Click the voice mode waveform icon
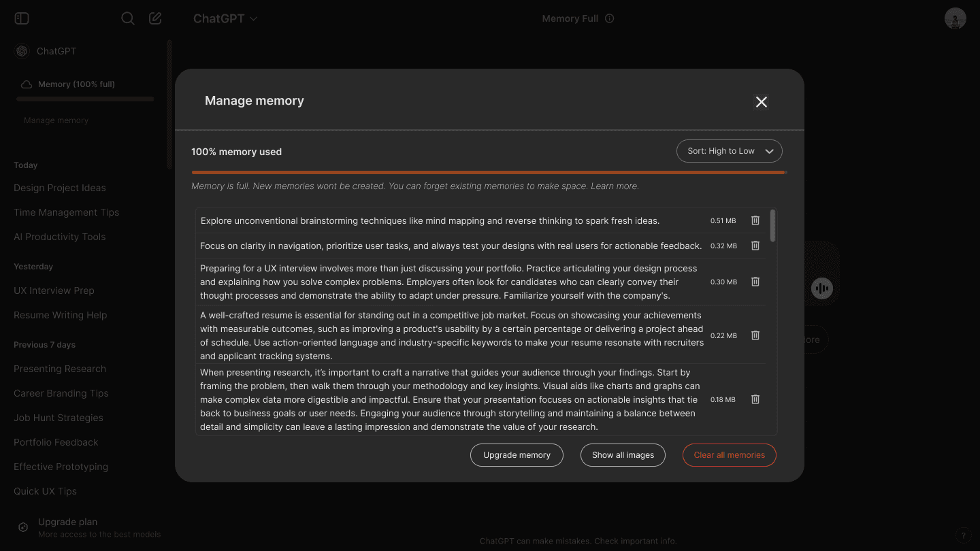Image resolution: width=980 pixels, height=551 pixels. (822, 288)
